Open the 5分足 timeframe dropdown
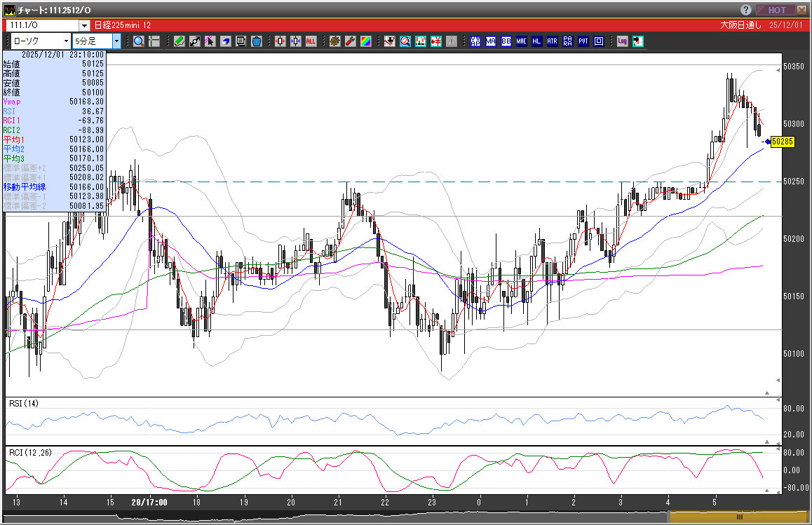The height and width of the screenshot is (525, 812). 116,41
